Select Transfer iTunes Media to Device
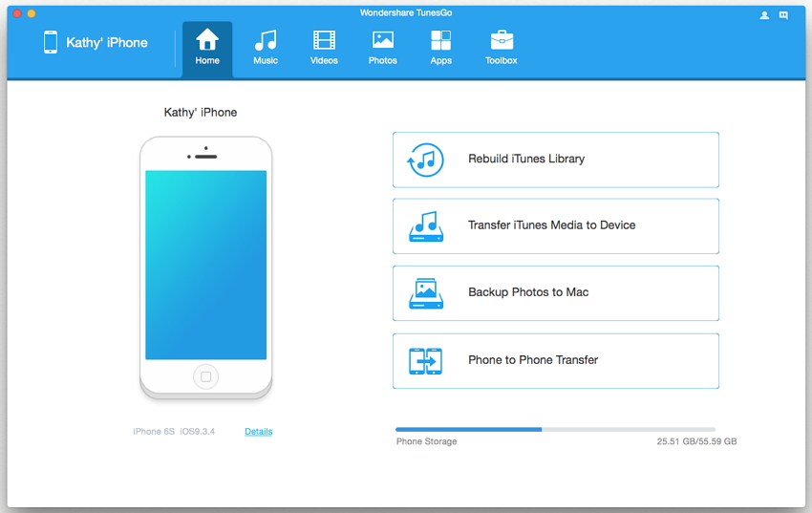The image size is (812, 513). point(555,226)
